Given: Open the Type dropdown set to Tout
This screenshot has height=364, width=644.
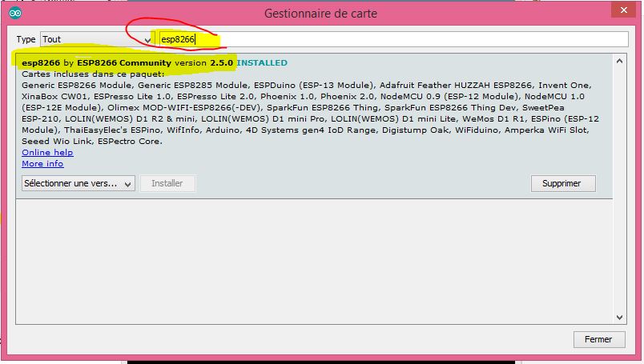Looking at the screenshot, I should [x=97, y=39].
